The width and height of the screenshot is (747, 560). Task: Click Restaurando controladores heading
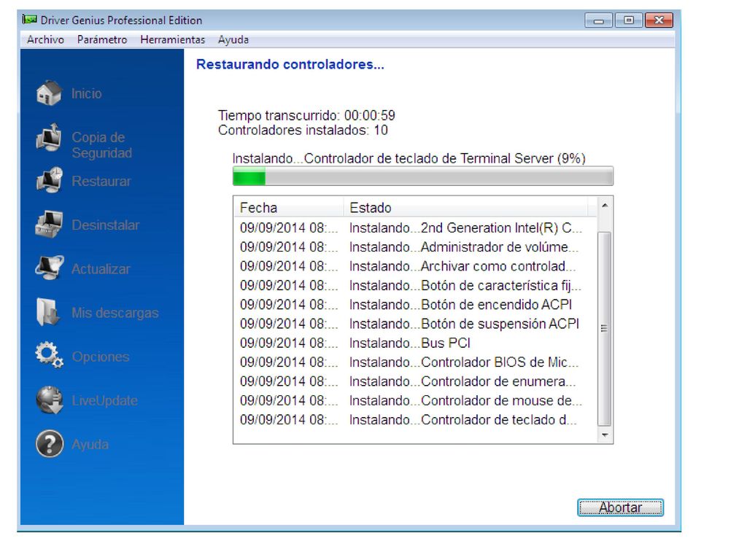290,64
